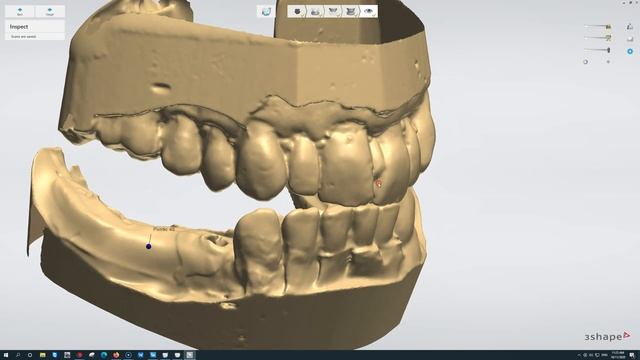Select the eye icon inspect workflow step
The image size is (640, 360).
(369, 11)
